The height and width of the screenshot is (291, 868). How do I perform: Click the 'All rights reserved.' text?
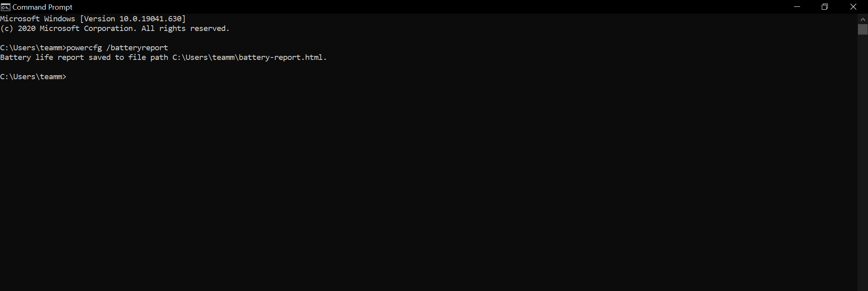click(185, 29)
